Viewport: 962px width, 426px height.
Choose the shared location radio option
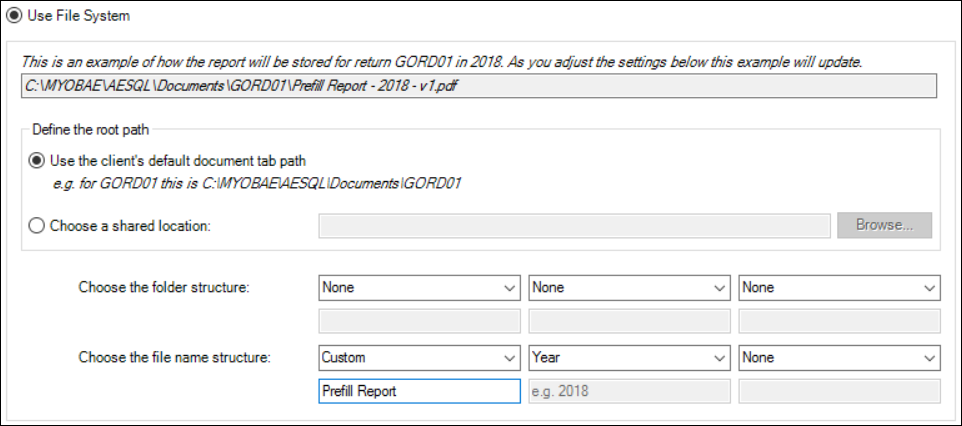[38, 226]
